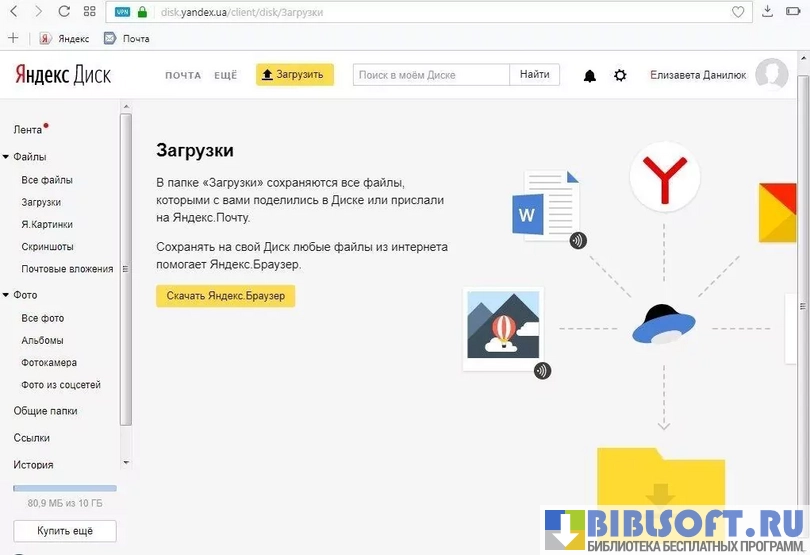
Task: Open the ЕЩЁ dropdown menu
Action: click(x=225, y=75)
